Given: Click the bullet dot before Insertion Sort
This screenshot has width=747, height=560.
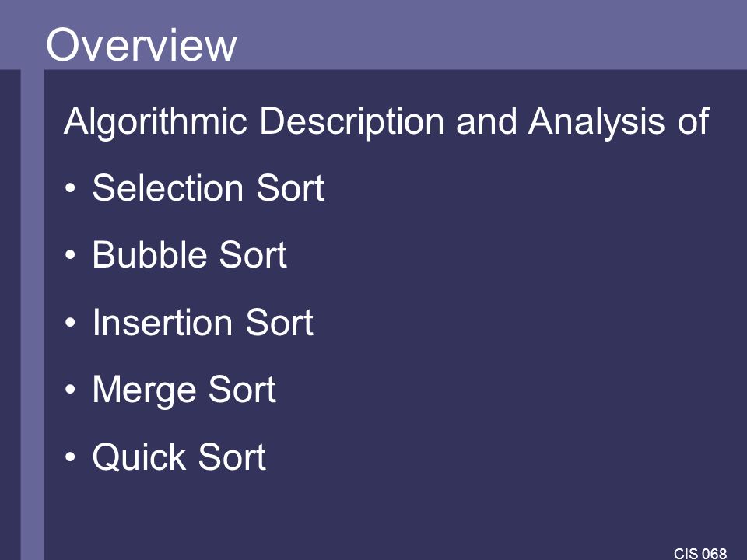Looking at the screenshot, I should pyautogui.click(x=70, y=322).
